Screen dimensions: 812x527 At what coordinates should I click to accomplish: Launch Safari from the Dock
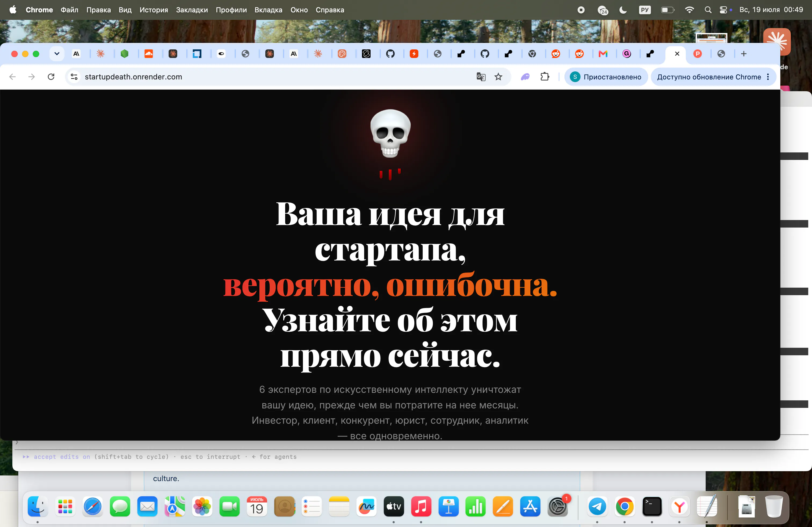[x=92, y=506]
